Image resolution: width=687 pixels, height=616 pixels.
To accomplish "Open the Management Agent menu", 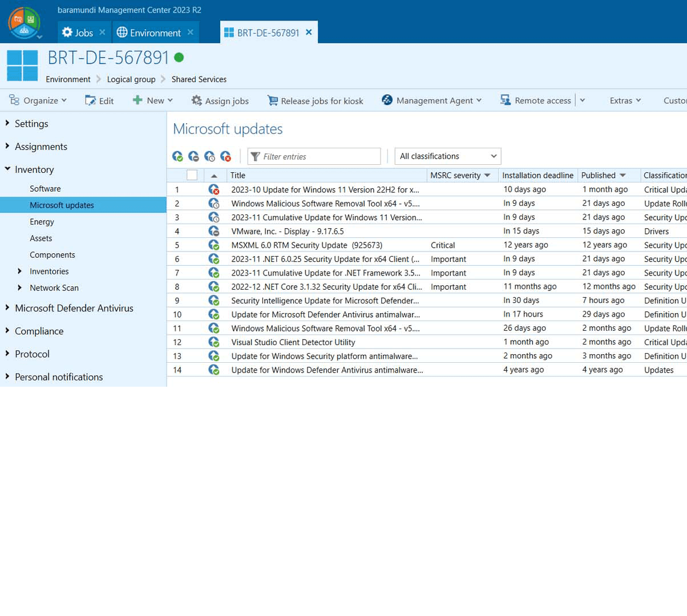I will point(431,100).
